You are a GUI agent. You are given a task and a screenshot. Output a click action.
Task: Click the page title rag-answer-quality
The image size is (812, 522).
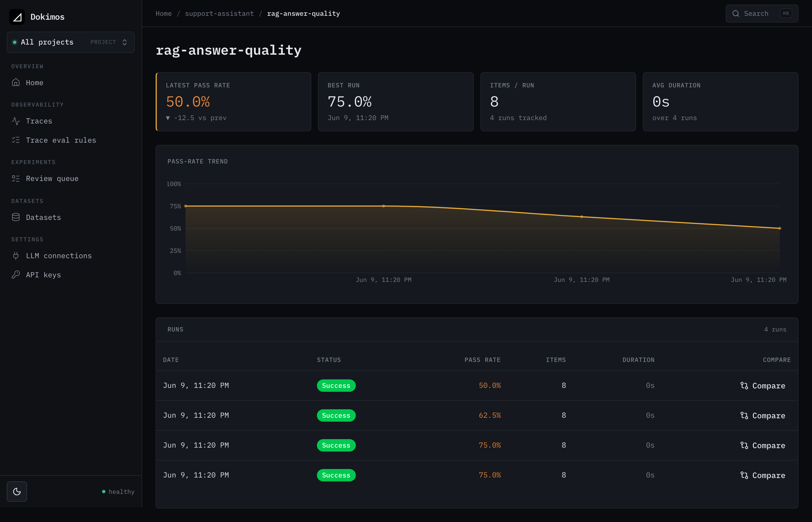click(228, 50)
